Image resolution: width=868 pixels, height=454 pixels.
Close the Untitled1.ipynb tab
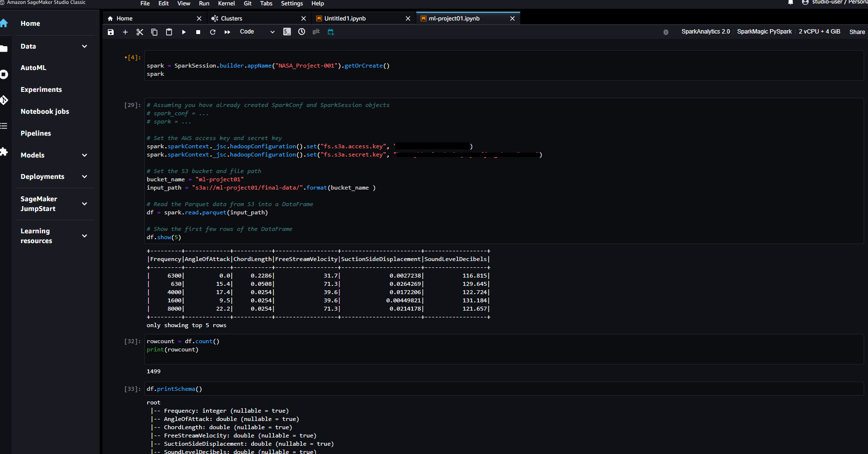pyautogui.click(x=408, y=18)
